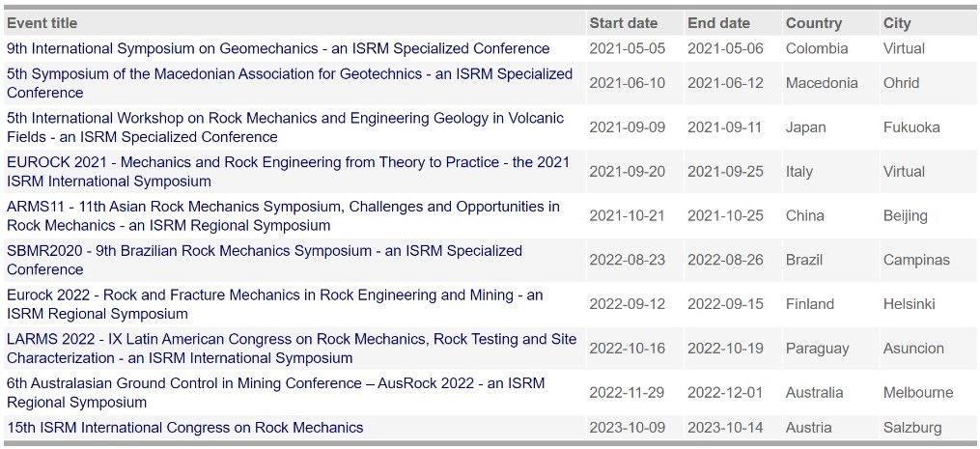
Task: Open 5th Symposium of Macedonian Association for Geotechnics
Action: (x=290, y=83)
